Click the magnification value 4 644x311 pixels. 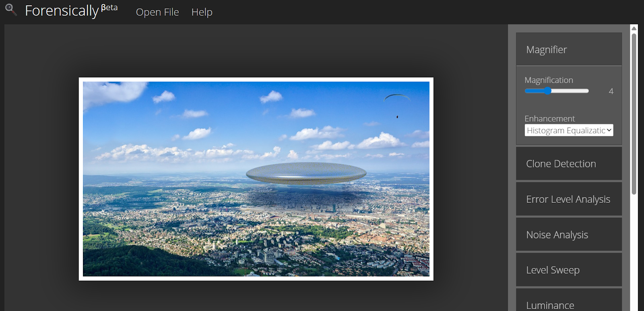611,91
